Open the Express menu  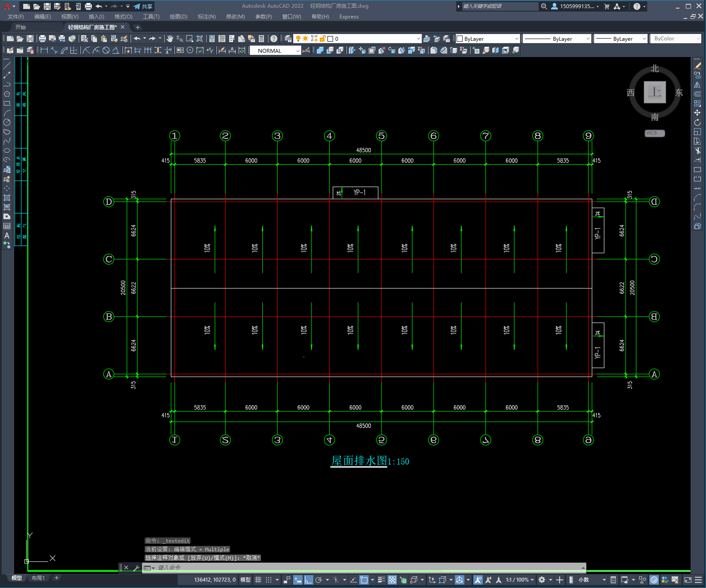pyautogui.click(x=349, y=17)
